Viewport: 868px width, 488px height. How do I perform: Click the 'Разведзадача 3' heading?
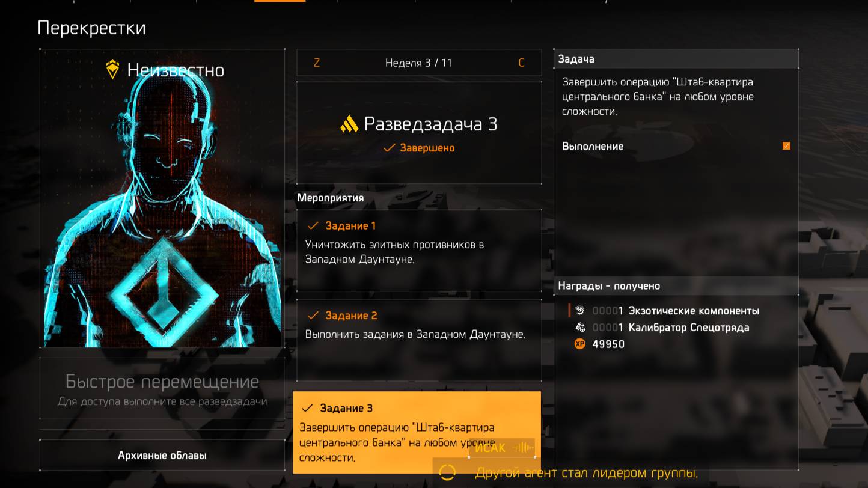click(430, 124)
